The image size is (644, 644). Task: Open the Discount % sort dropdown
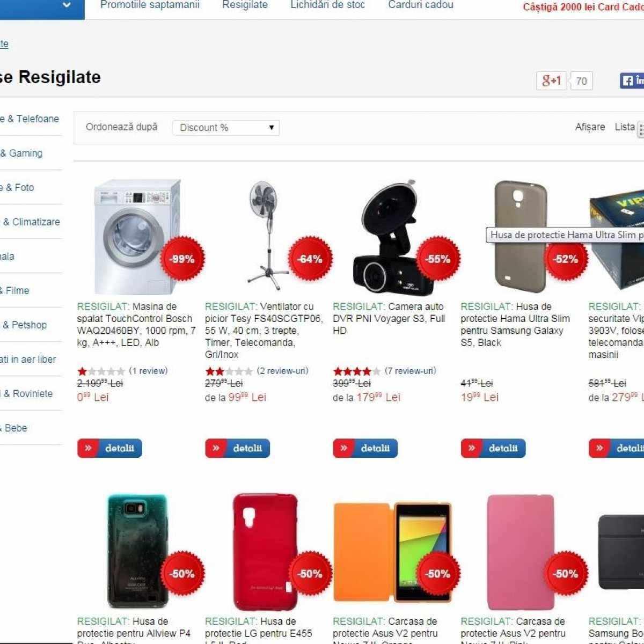click(226, 128)
